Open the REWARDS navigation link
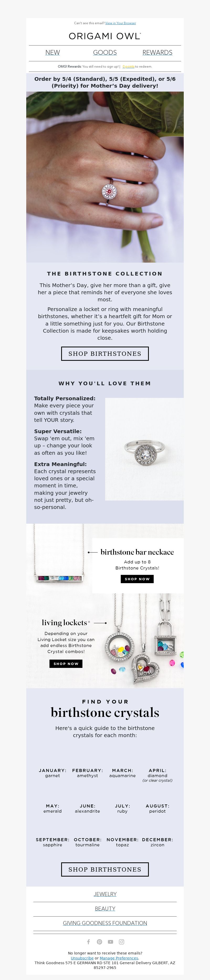 (x=157, y=53)
